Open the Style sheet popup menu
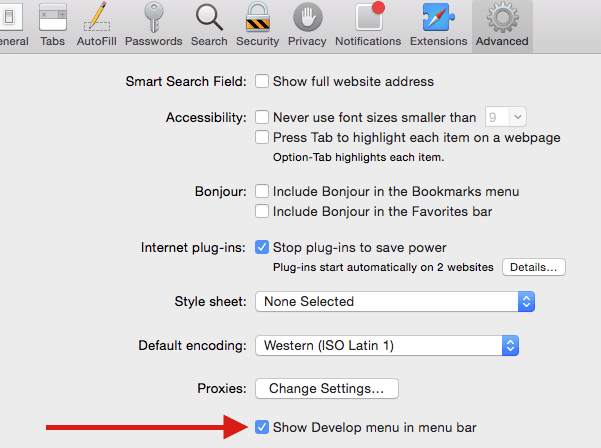The image size is (601, 448). pyautogui.click(x=395, y=302)
